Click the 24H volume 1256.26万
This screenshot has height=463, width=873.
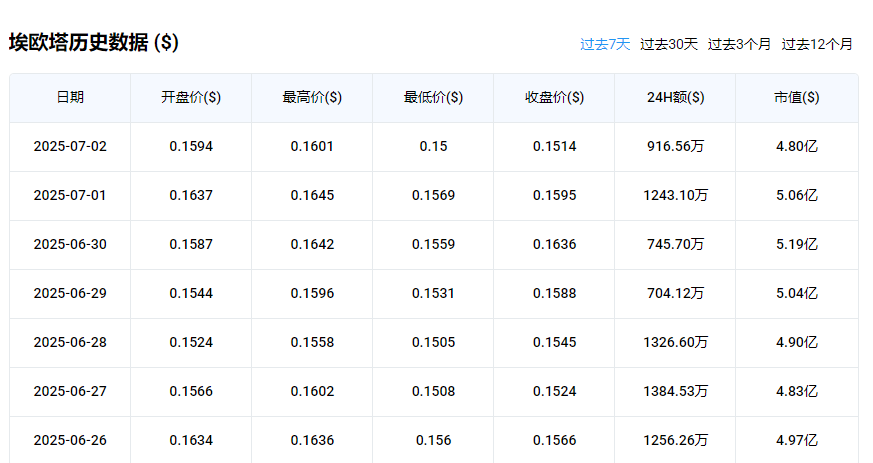(x=675, y=440)
